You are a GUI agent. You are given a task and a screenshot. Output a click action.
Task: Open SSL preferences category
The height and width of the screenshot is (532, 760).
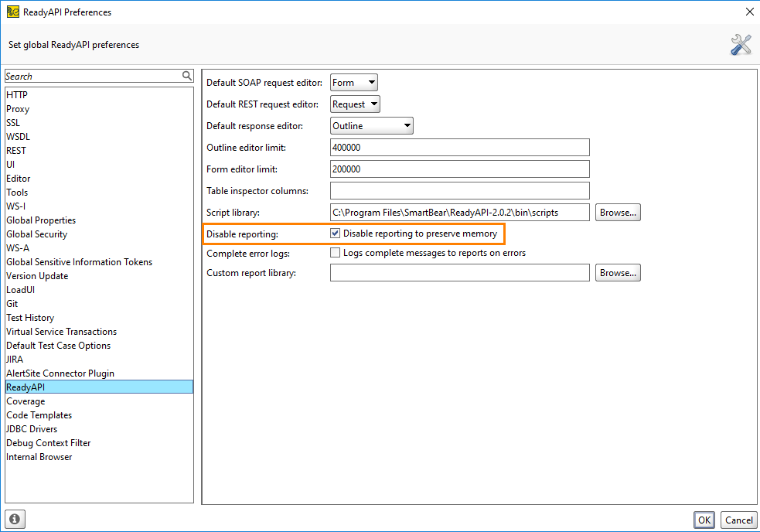[x=100, y=123]
